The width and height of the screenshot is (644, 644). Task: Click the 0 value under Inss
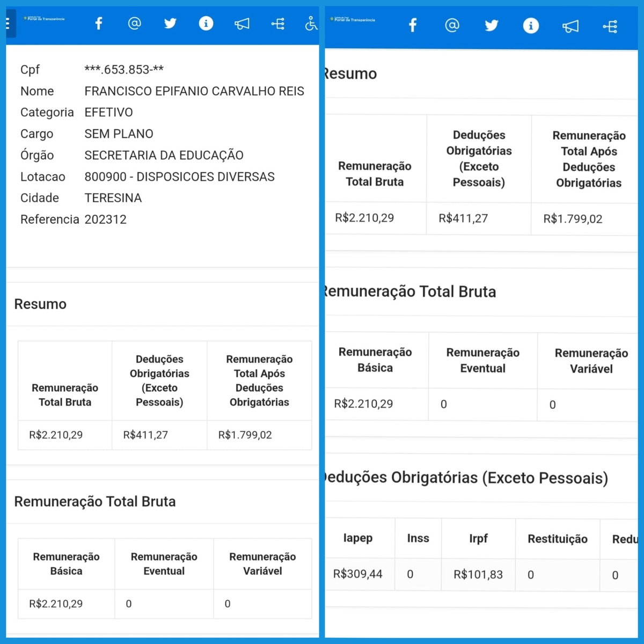click(410, 575)
